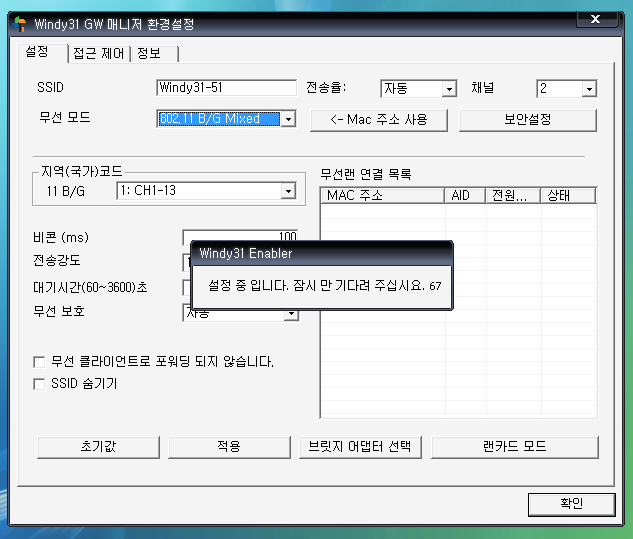Expand the 11 B/G region code dropdown CH1-13
This screenshot has height=539, width=633.
(x=206, y=191)
